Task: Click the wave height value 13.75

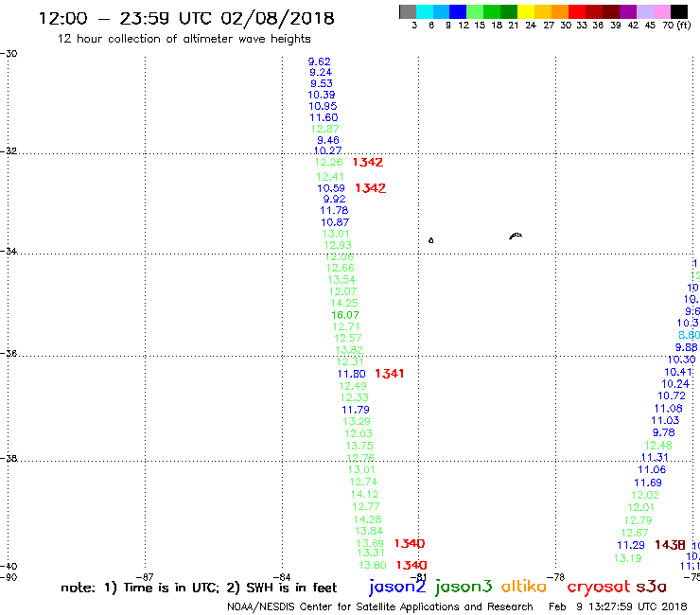Action: (359, 447)
